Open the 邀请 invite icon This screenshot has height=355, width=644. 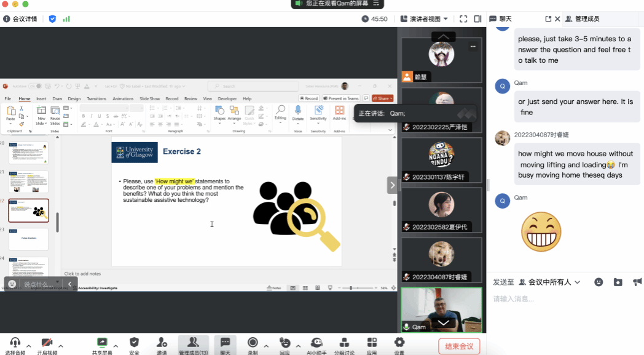point(162,343)
